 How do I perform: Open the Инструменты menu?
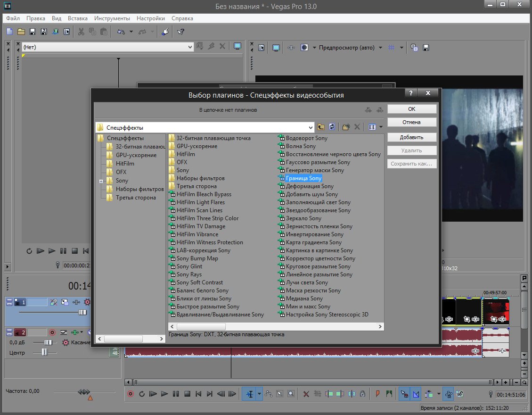point(112,18)
